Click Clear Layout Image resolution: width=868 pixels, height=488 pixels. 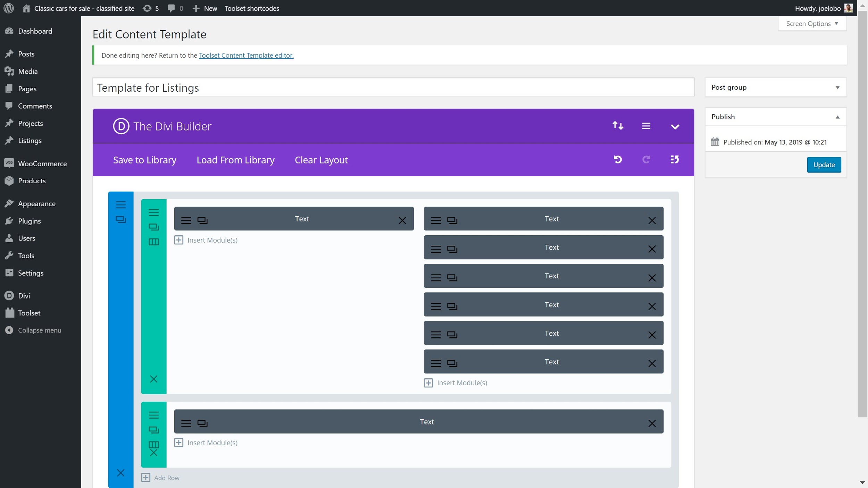click(x=321, y=160)
